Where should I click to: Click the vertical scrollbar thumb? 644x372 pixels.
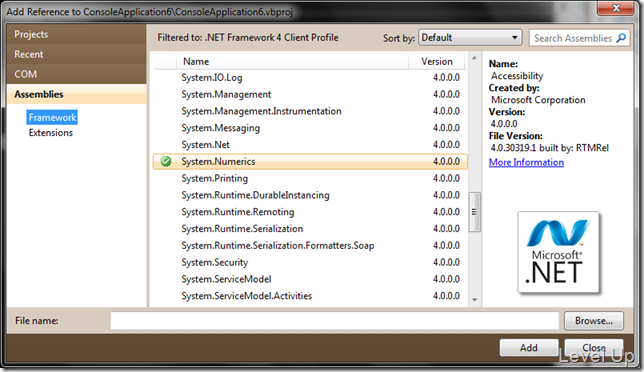coord(474,212)
